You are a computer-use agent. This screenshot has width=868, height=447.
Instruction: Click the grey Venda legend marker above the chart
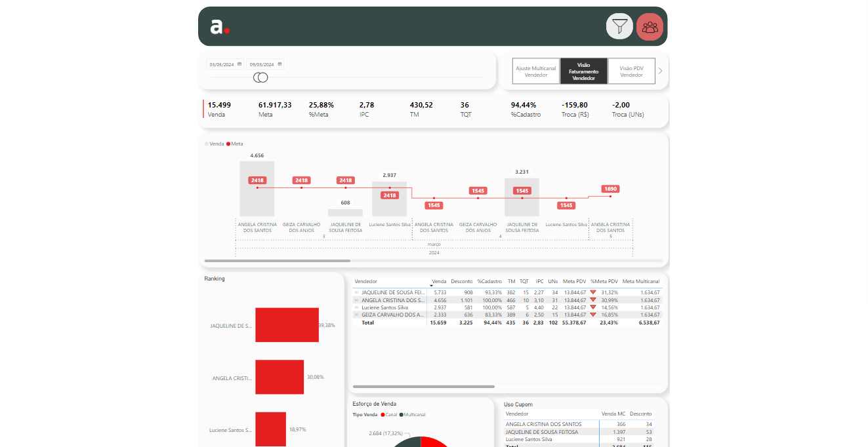(206, 144)
